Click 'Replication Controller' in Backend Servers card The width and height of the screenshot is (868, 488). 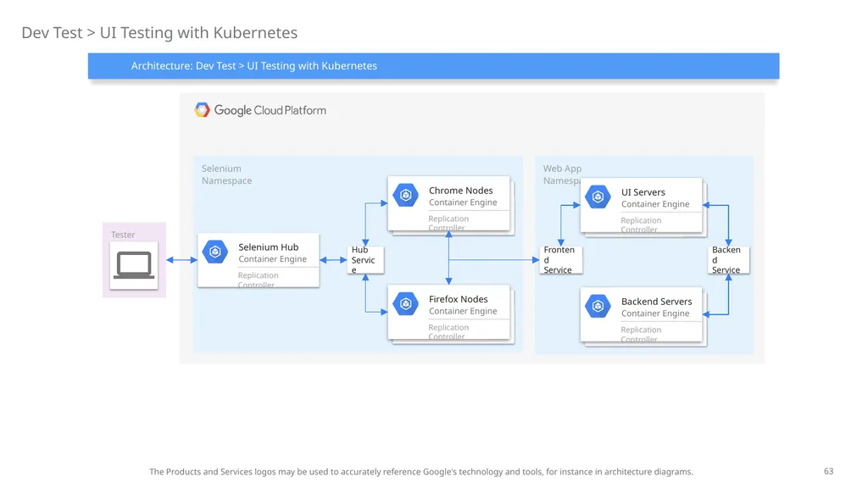641,334
